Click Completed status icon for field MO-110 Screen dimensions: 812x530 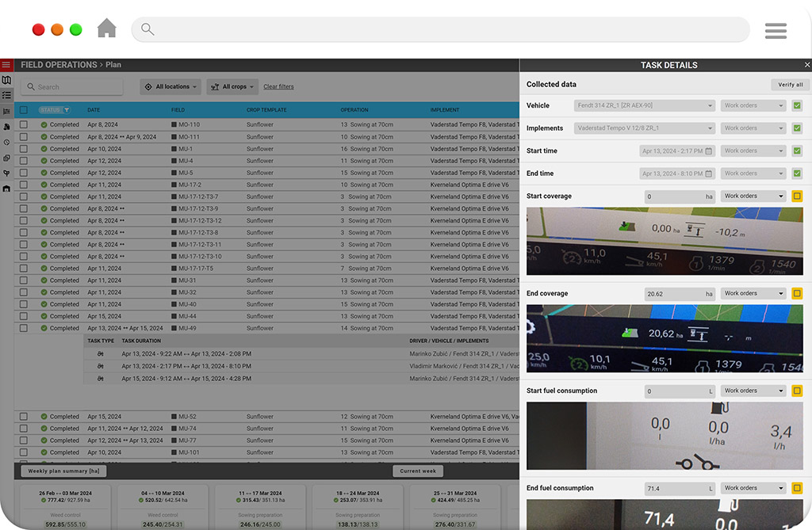point(44,124)
